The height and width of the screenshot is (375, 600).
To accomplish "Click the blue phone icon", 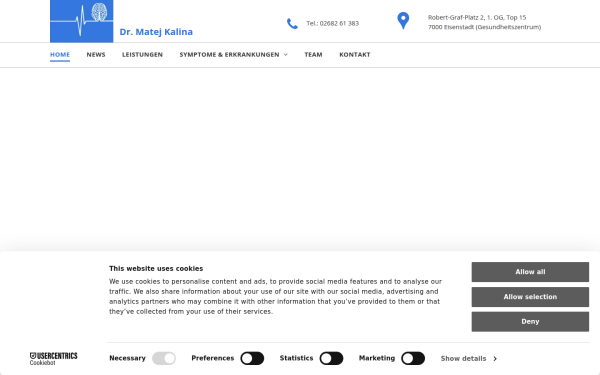I will pos(292,24).
